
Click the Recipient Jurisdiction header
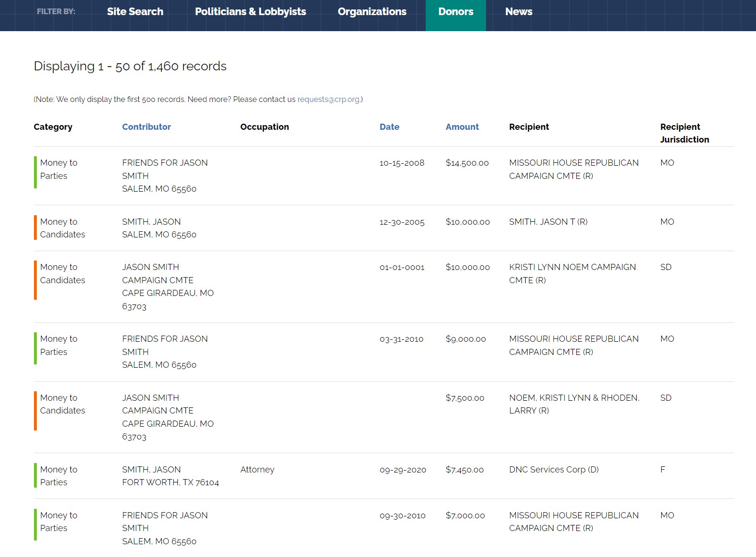[684, 133]
